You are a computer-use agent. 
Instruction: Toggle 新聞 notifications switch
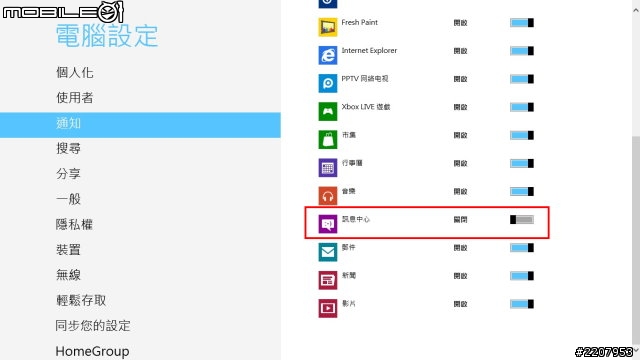522,276
